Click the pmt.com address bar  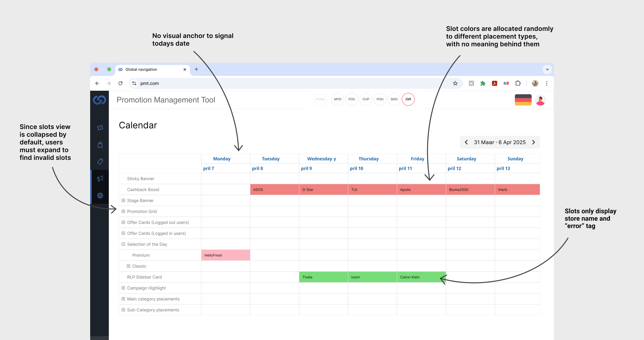click(296, 83)
